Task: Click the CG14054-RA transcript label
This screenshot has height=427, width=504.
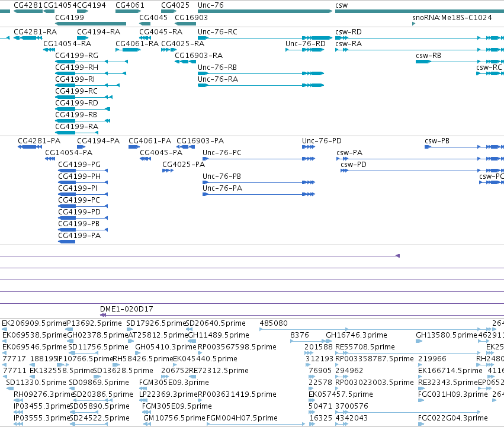Action: (x=67, y=43)
